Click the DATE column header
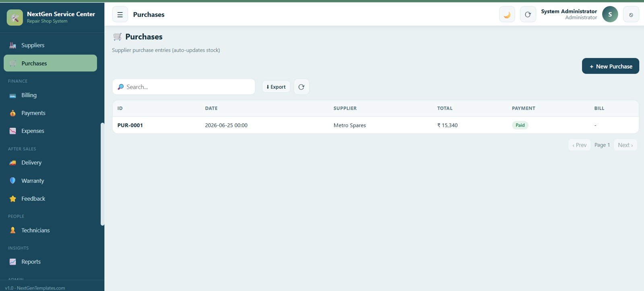This screenshot has height=291, width=644. click(211, 108)
